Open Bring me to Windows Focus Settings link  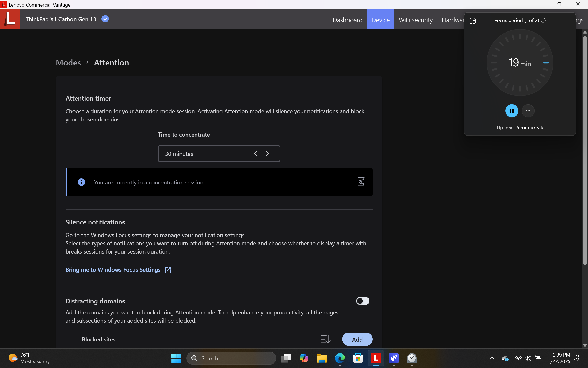tap(113, 270)
